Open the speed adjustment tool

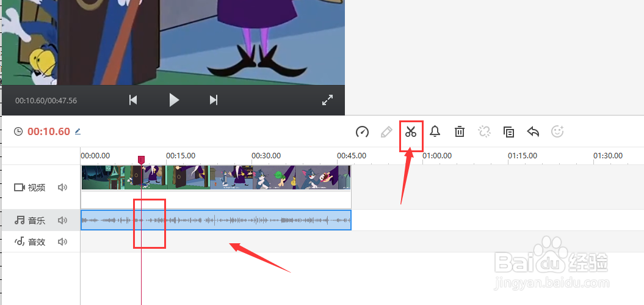pos(362,132)
